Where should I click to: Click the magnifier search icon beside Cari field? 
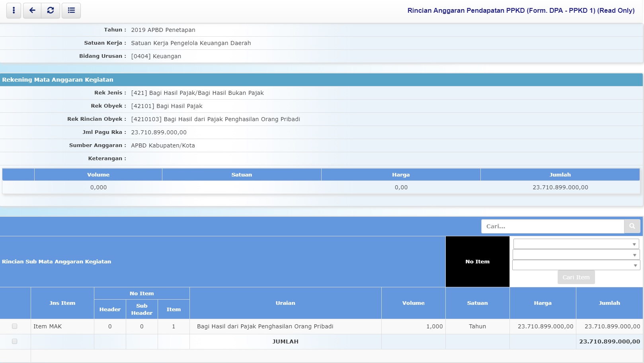632,226
